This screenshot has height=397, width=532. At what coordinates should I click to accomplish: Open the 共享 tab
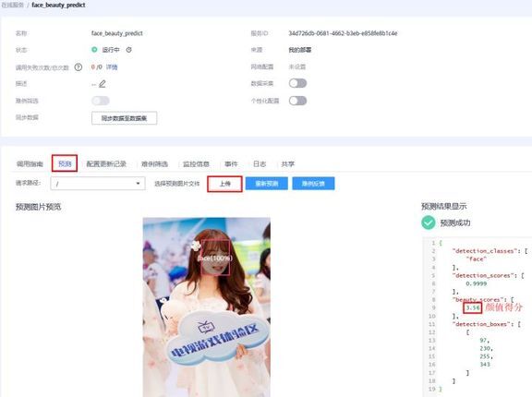pos(288,164)
